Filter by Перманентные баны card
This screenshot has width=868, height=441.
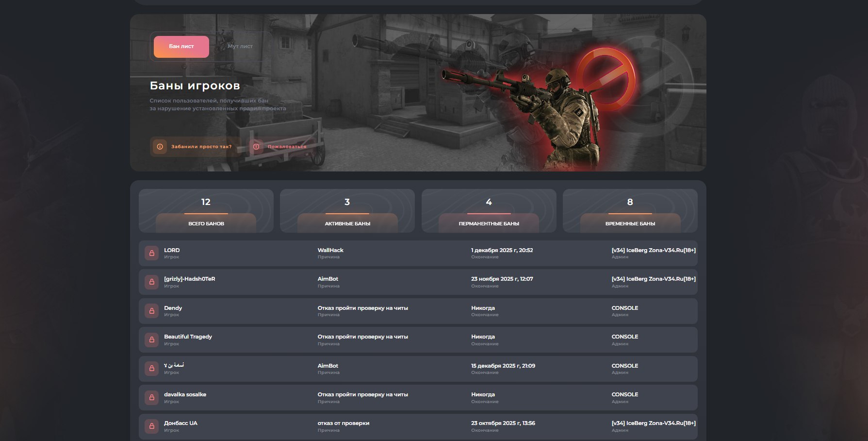(489, 211)
